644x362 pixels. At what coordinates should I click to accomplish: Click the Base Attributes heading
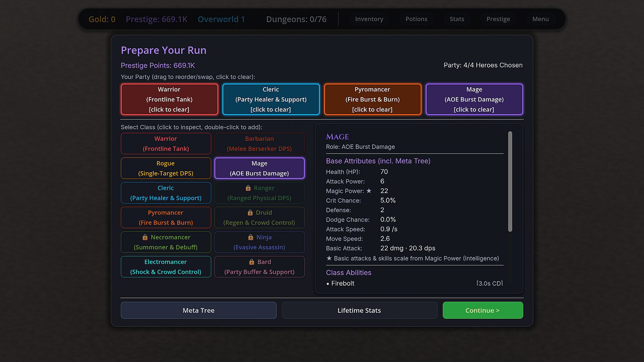point(378,161)
